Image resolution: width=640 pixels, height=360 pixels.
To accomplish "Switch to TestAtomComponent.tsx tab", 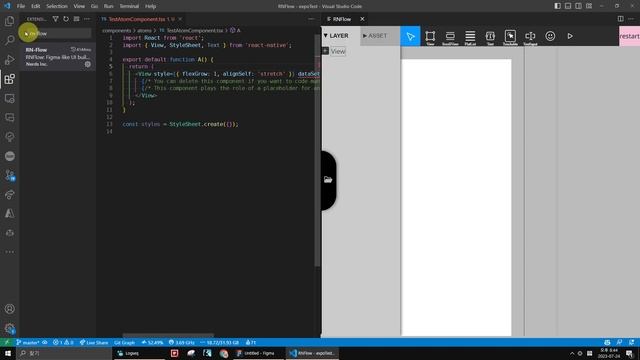I will [138, 19].
